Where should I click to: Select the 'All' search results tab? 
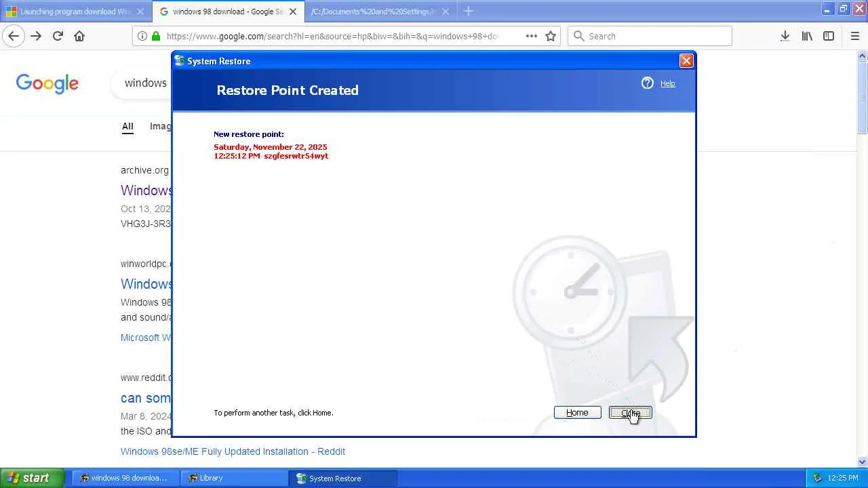pyautogui.click(x=127, y=127)
